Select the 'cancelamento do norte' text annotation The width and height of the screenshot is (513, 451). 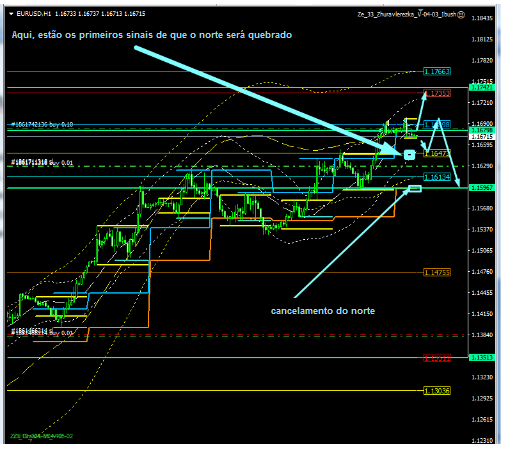coord(323,311)
